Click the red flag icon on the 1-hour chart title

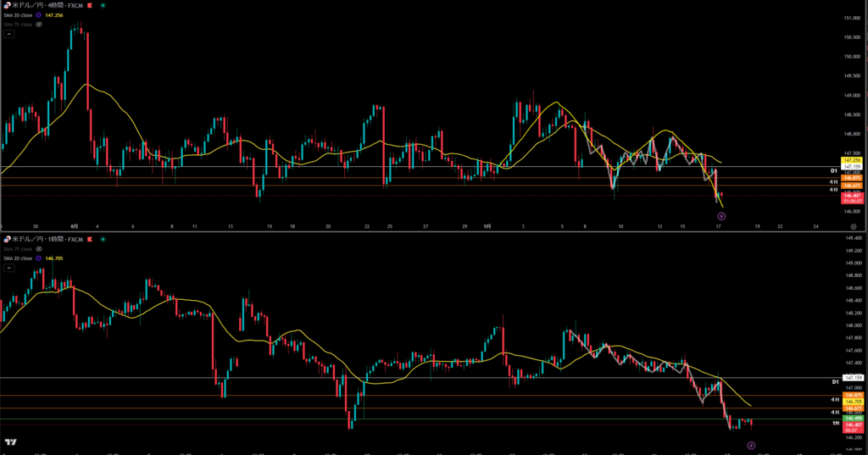(90, 240)
